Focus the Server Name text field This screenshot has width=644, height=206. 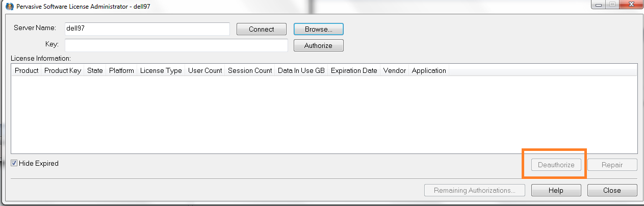pos(147,29)
